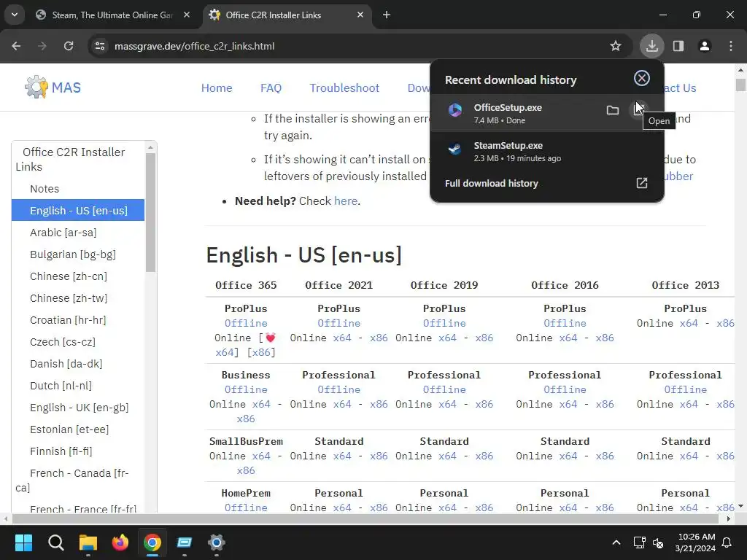Screen dimensions: 747x560
Task: Jump to Czech [cs-cz] section
Action: pyautogui.click(x=63, y=342)
